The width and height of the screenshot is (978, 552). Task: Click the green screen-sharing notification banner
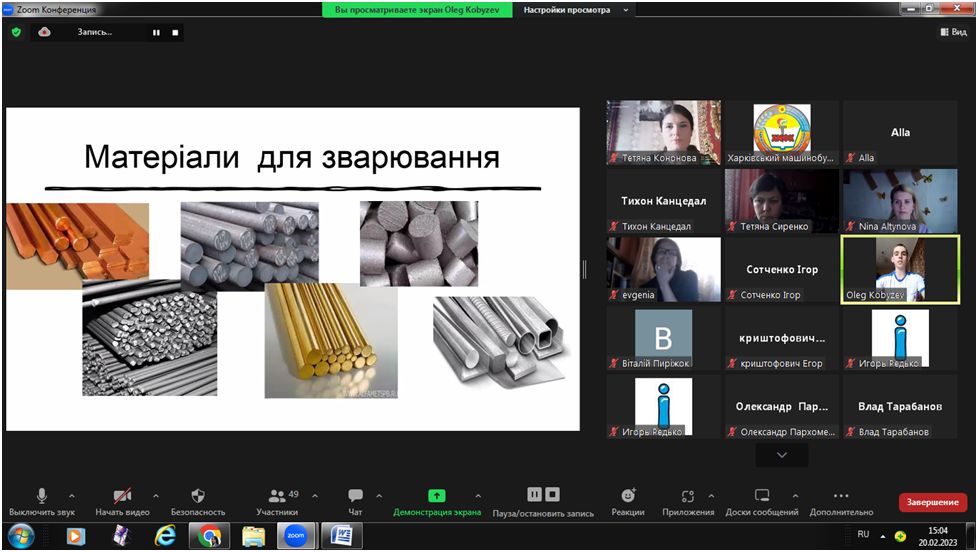pyautogui.click(x=417, y=10)
